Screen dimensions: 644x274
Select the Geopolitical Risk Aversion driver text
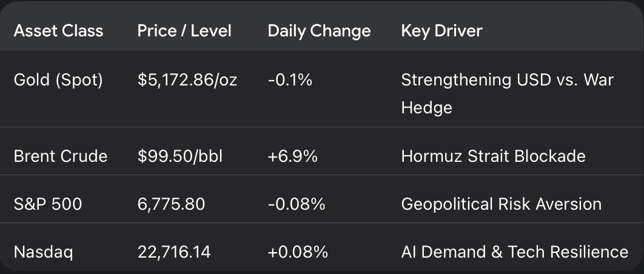pyautogui.click(x=501, y=204)
